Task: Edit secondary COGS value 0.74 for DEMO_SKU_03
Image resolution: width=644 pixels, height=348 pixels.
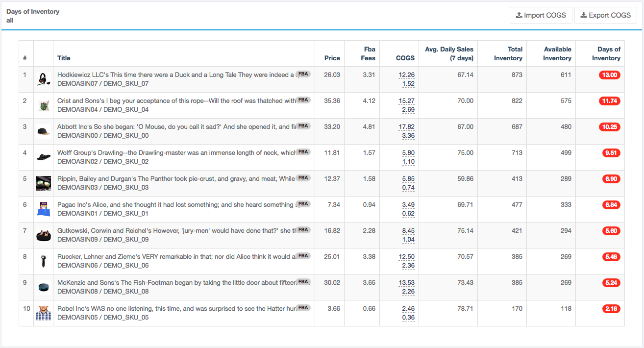Action: pos(408,188)
